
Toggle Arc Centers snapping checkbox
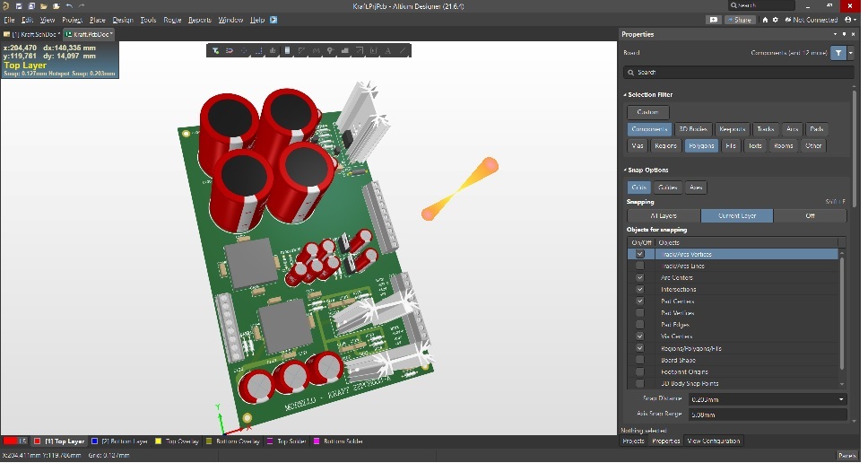(640, 278)
